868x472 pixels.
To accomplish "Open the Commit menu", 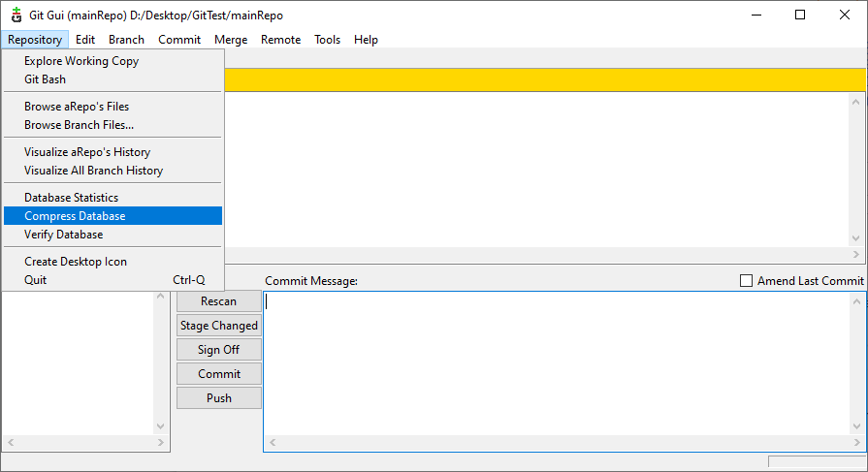I will tap(179, 40).
